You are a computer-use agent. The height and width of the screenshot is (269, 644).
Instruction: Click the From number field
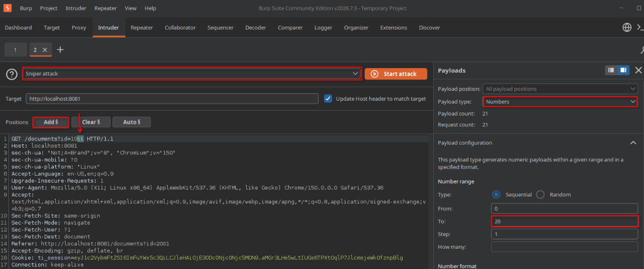tap(565, 208)
